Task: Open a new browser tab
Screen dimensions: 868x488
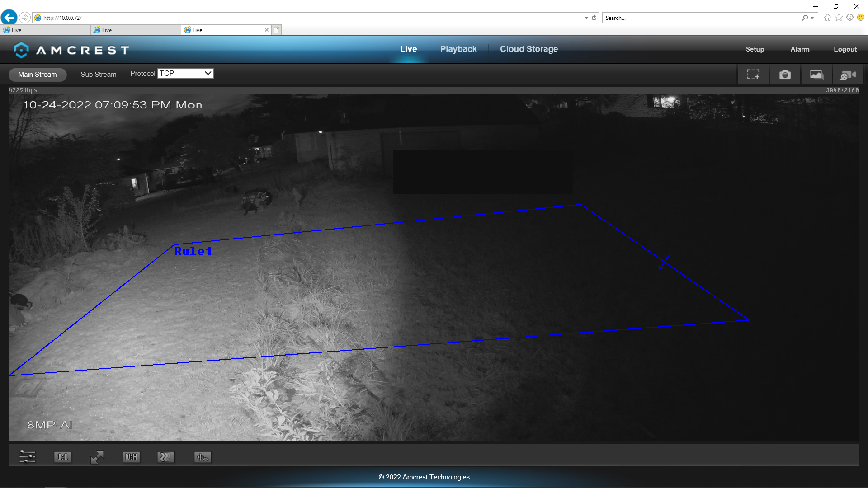Action: [277, 30]
